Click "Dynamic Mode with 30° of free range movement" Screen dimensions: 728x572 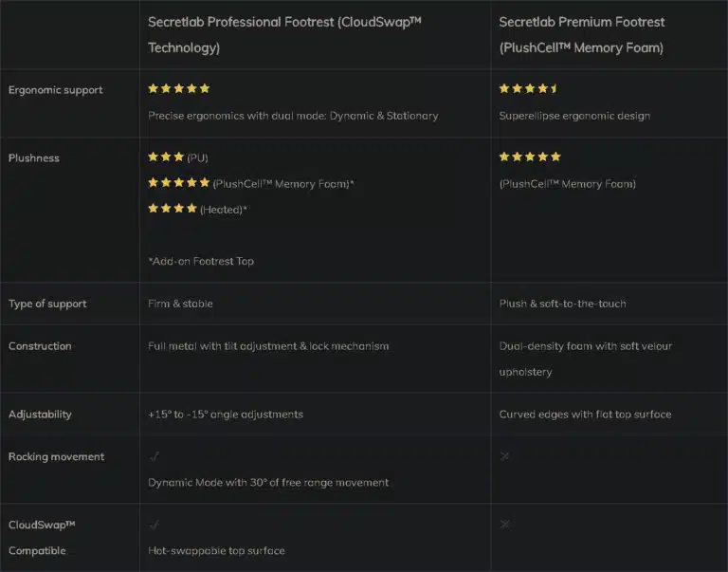[268, 483]
